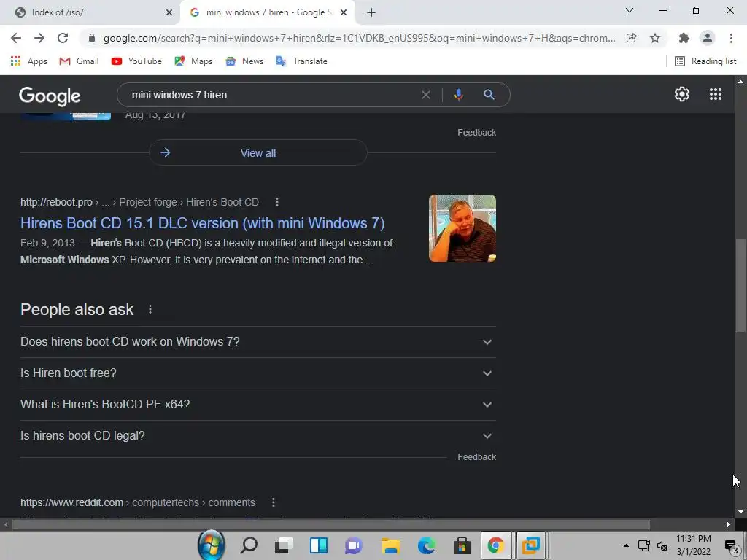Screen dimensions: 747x560
Task: Open Translate bookmark
Action: click(x=301, y=61)
